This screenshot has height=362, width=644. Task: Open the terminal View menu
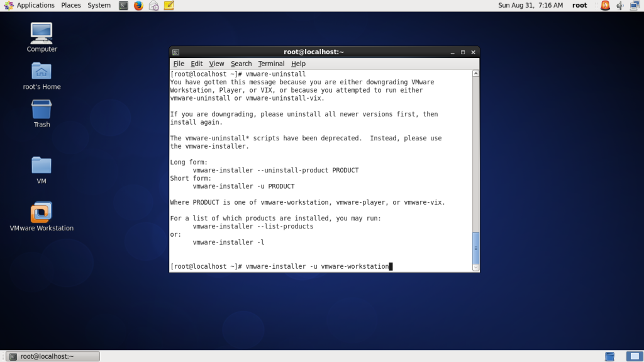pyautogui.click(x=216, y=64)
